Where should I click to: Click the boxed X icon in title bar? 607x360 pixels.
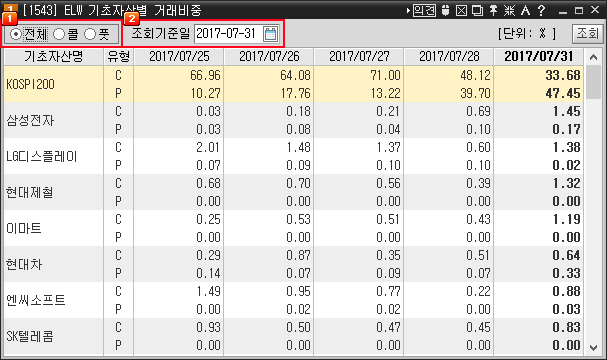pos(461,10)
